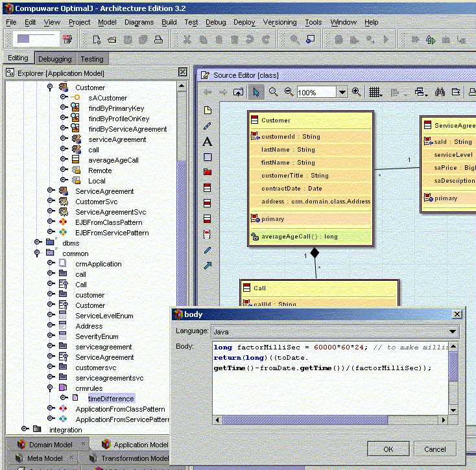Expand the dbms folder node

pos(38,242)
